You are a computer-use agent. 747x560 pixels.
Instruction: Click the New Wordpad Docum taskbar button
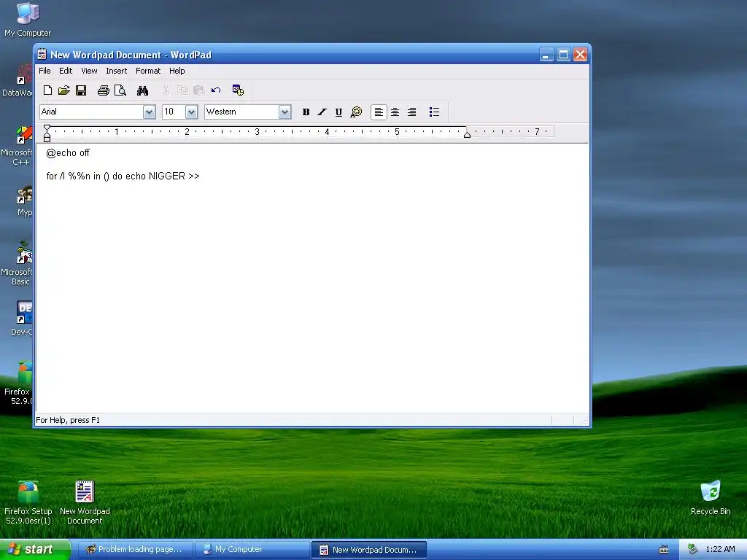[368, 550]
